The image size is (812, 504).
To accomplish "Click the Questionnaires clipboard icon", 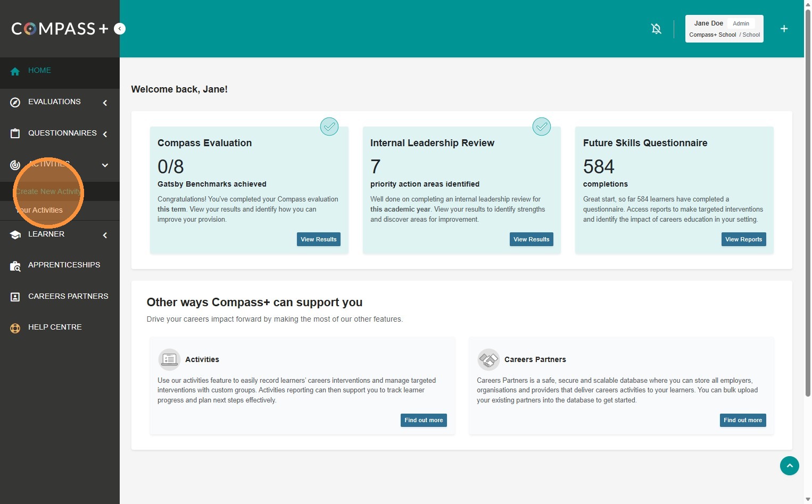I will click(15, 133).
